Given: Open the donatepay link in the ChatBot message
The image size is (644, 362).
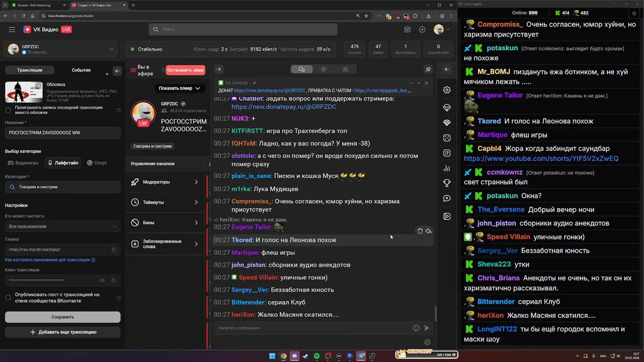Looking at the screenshot, I should (284, 107).
